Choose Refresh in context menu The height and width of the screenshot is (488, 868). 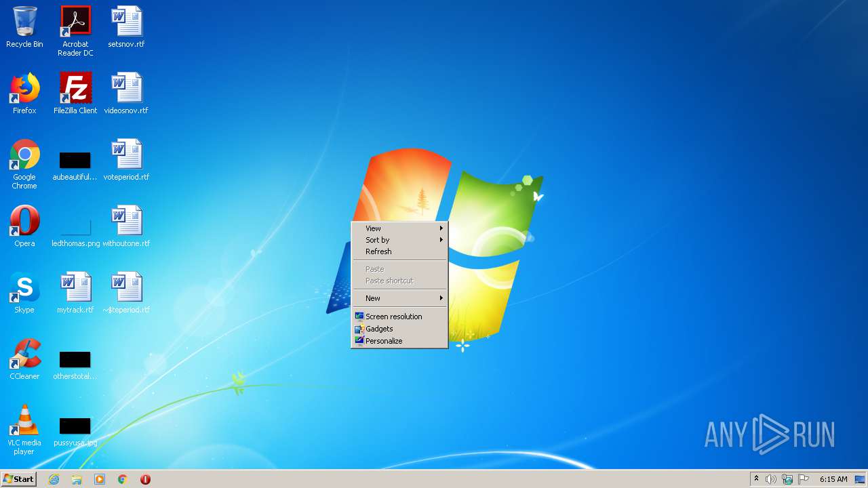coord(399,251)
